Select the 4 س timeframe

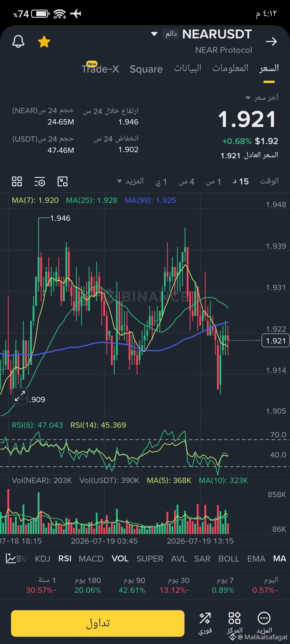click(x=187, y=182)
